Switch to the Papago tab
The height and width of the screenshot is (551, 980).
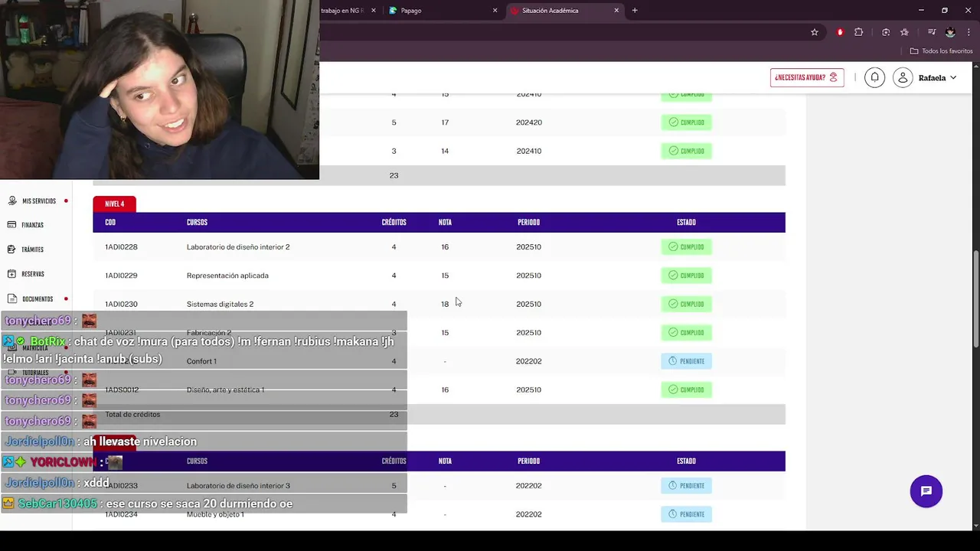442,11
